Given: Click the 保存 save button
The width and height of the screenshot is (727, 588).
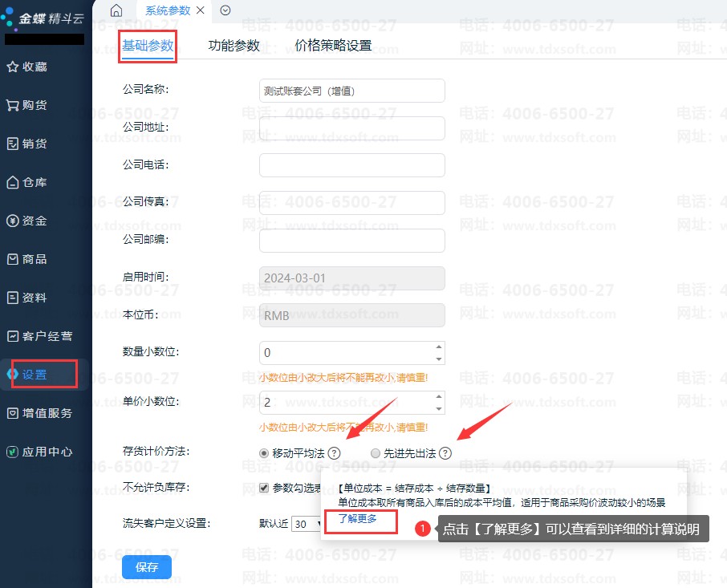Looking at the screenshot, I should click(x=147, y=567).
